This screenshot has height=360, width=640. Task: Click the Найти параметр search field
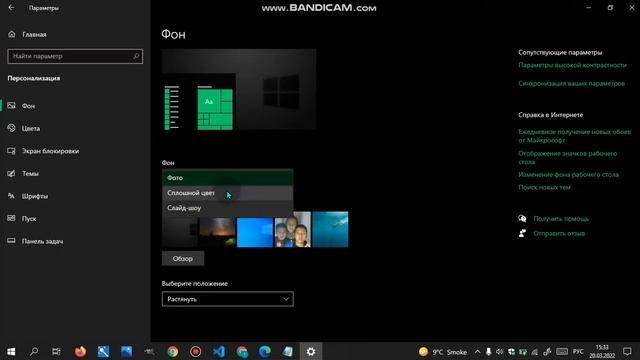pyautogui.click(x=75, y=56)
